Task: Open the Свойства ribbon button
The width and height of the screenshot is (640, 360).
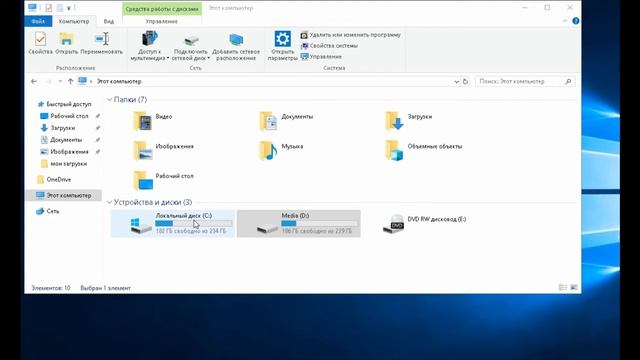Action: tap(40, 43)
